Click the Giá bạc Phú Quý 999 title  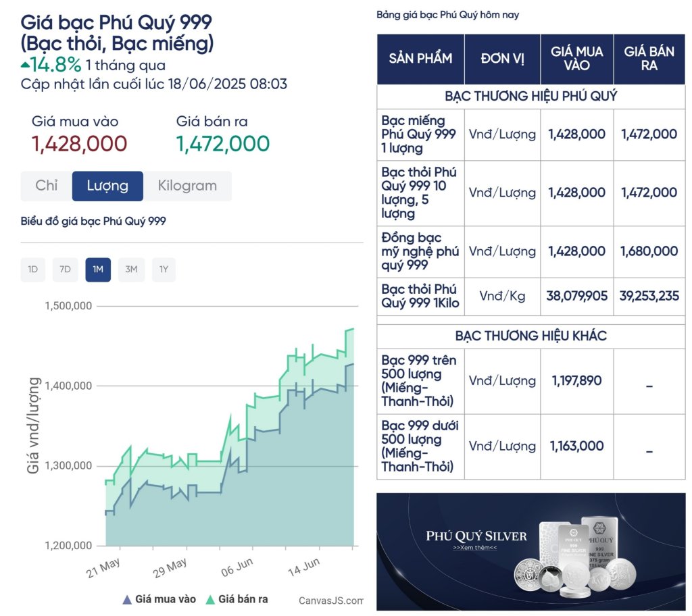117,33
